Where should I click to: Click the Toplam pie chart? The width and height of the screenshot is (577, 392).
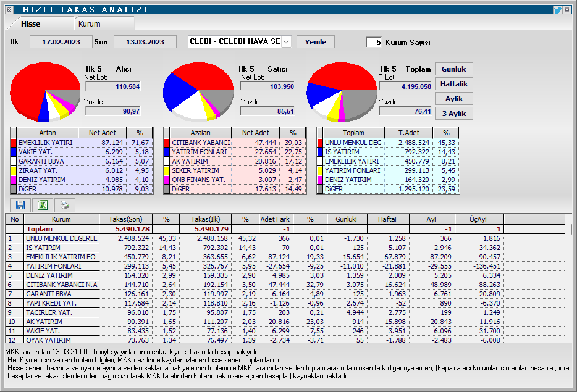(342, 91)
